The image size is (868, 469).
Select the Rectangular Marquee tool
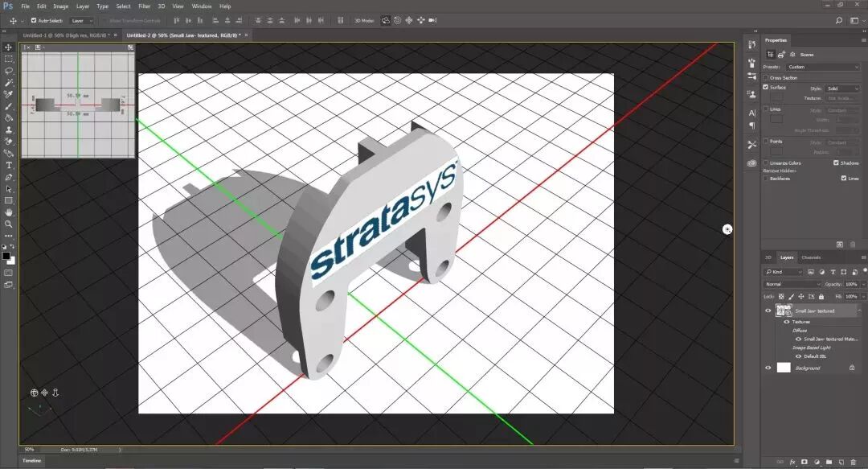[8, 59]
